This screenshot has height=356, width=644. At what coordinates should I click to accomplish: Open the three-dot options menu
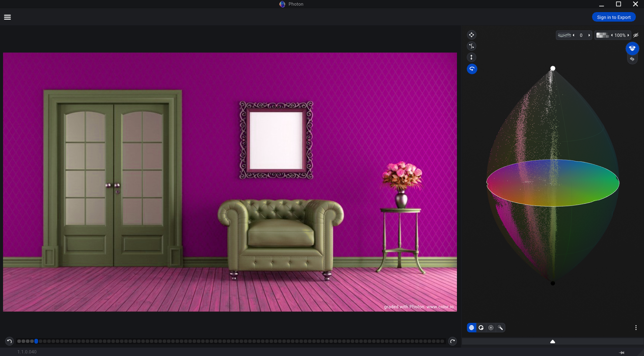[636, 328]
